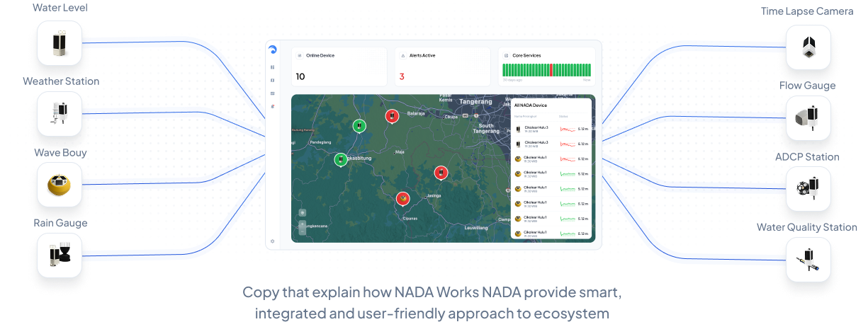The height and width of the screenshot is (334, 868).
Task: Click the Online Device count 10
Action: 300,76
